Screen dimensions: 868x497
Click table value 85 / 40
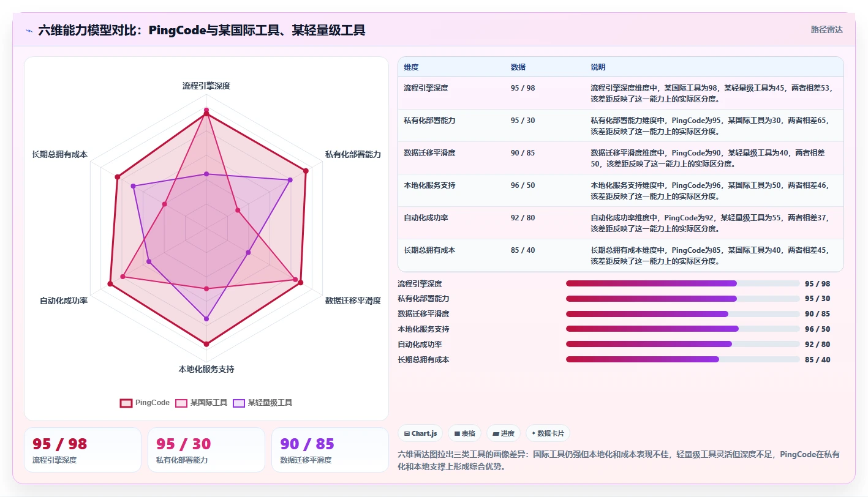523,250
